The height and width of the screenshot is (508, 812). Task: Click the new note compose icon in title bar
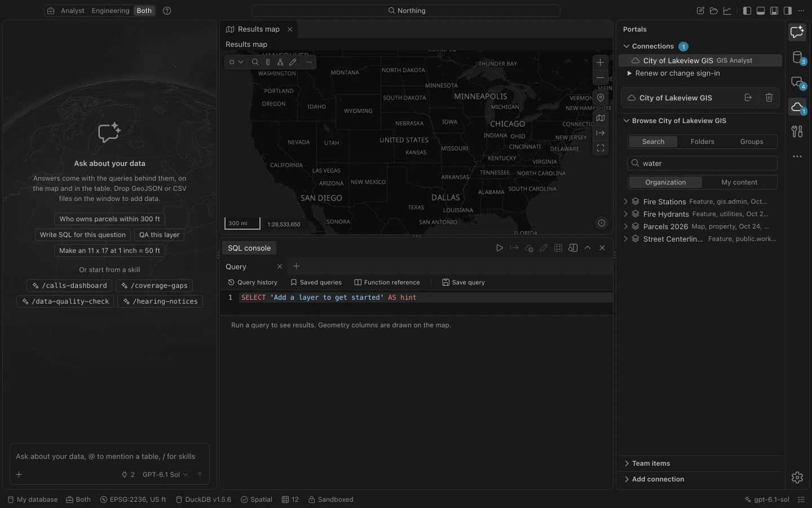click(x=700, y=11)
